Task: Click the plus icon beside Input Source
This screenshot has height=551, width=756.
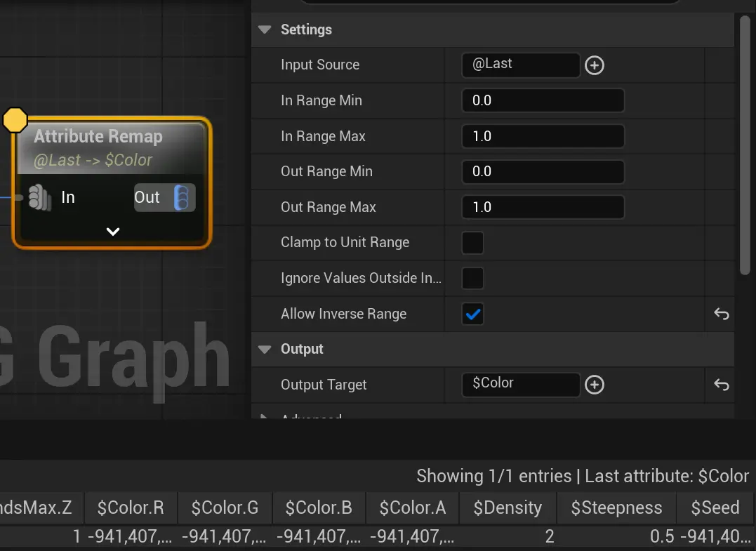Action: [x=595, y=65]
